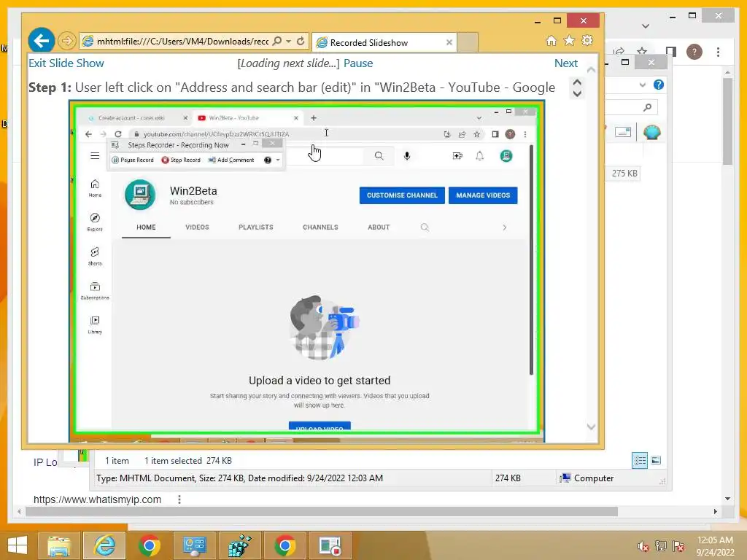Screen dimensions: 747x560
Task: Click the slideshow page scroll-up arrow
Action: coord(591,70)
